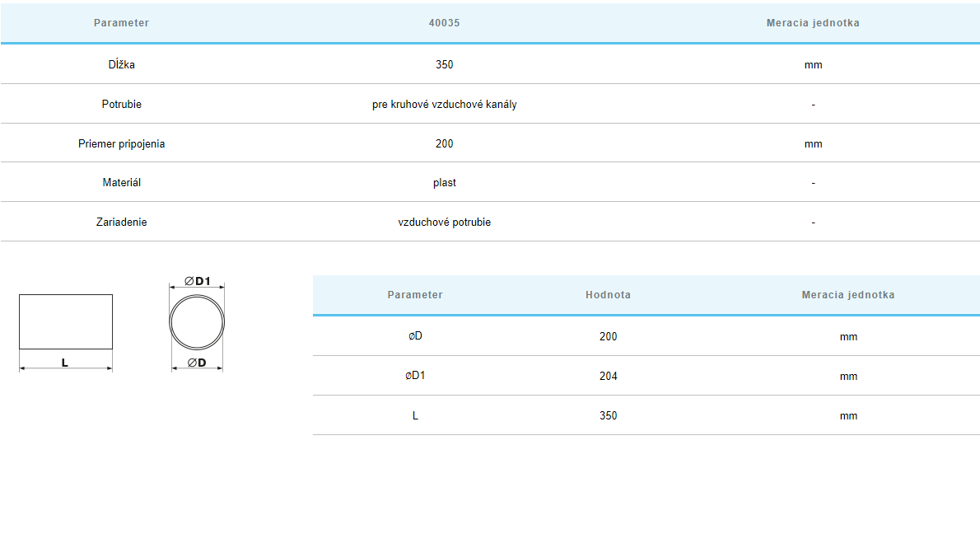Screen dimensions: 980x534
Task: Select 'pre kruhové vzduchové kanály' value
Action: coord(444,105)
